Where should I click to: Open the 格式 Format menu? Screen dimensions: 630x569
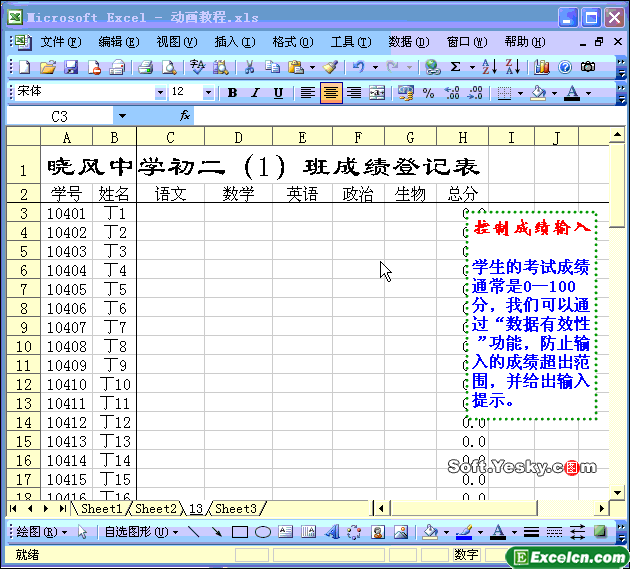click(293, 42)
